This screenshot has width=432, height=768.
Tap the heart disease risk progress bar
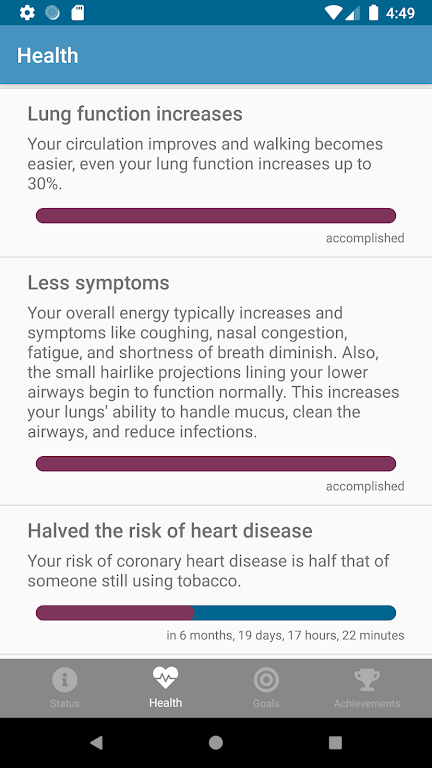coord(216,613)
